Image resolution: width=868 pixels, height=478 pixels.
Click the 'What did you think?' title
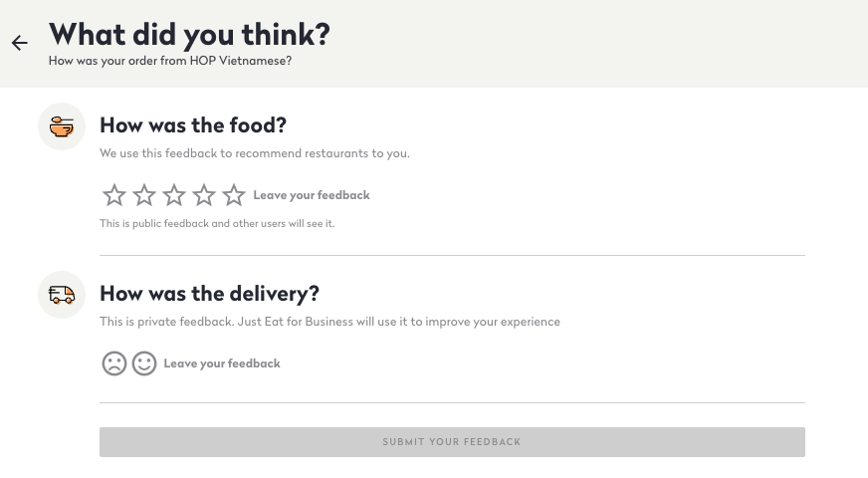coord(189,35)
